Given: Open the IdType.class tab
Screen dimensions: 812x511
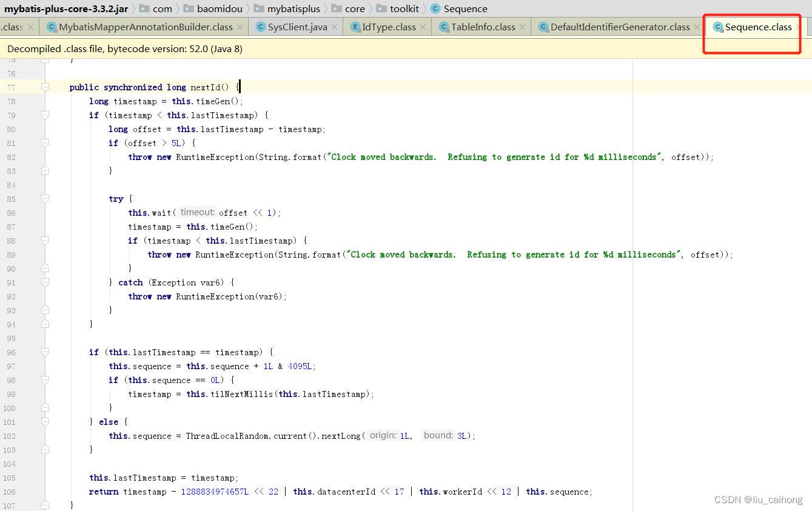Looking at the screenshot, I should pos(389,27).
